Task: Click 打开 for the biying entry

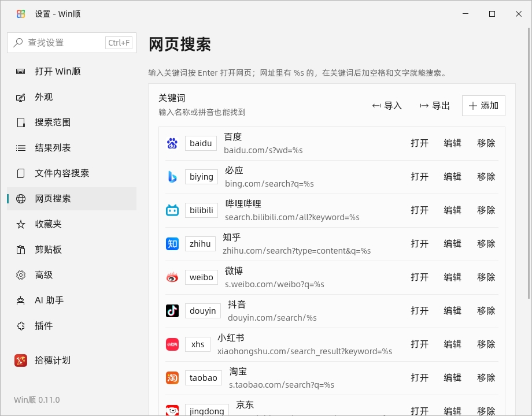Action: pyautogui.click(x=420, y=177)
